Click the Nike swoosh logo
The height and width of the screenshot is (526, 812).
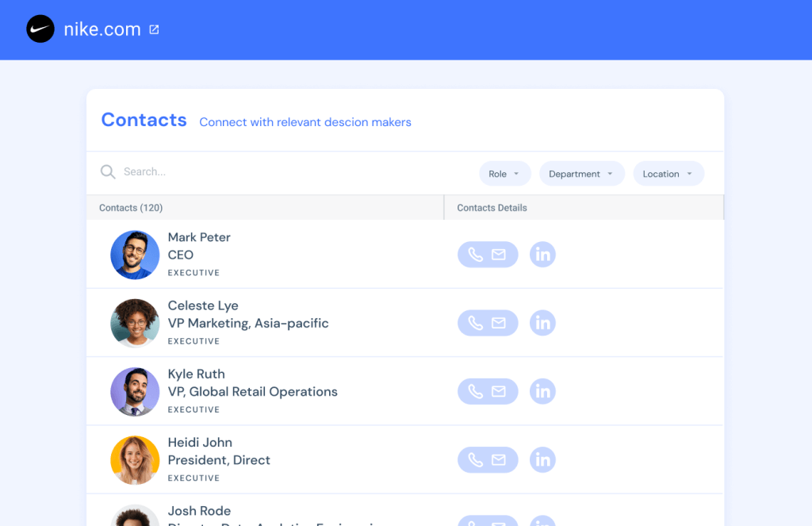tap(40, 29)
